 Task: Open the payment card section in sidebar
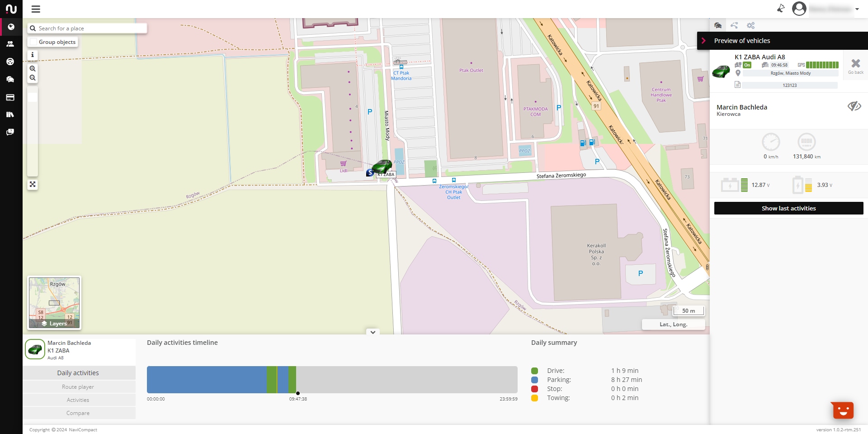[10, 97]
